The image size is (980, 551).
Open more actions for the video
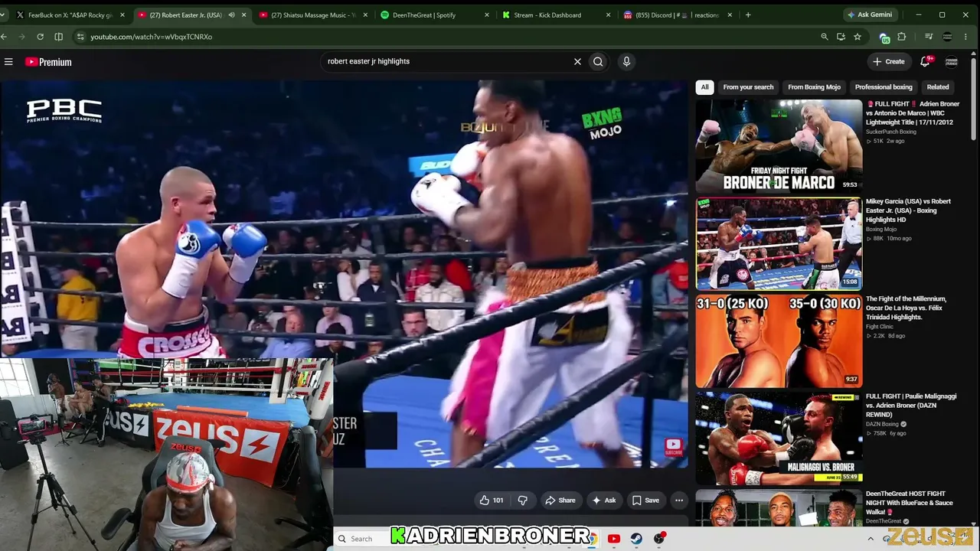click(678, 500)
